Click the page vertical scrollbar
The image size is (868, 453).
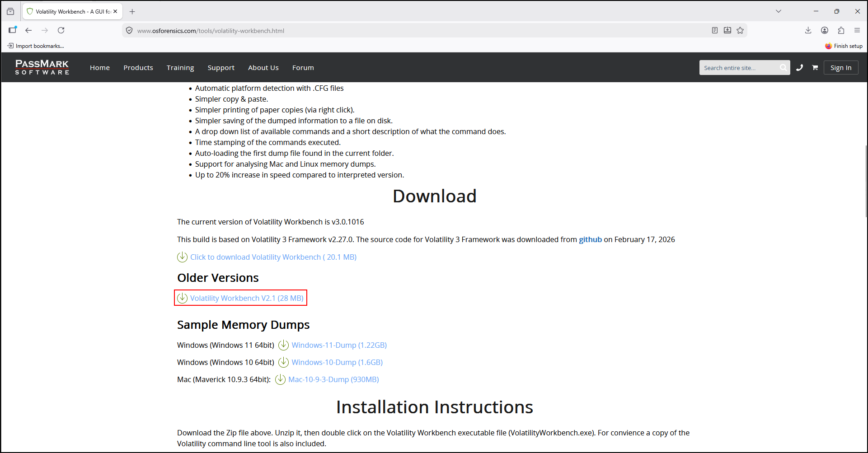point(866,181)
